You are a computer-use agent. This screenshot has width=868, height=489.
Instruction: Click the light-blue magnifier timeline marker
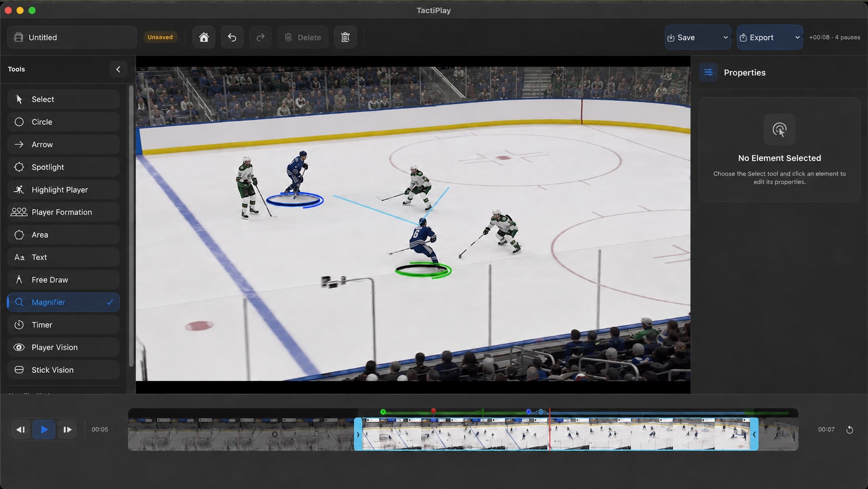tap(541, 412)
